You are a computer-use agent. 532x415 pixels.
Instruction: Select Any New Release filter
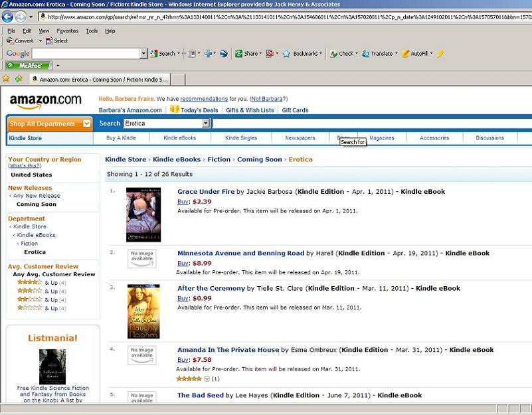tap(37, 196)
